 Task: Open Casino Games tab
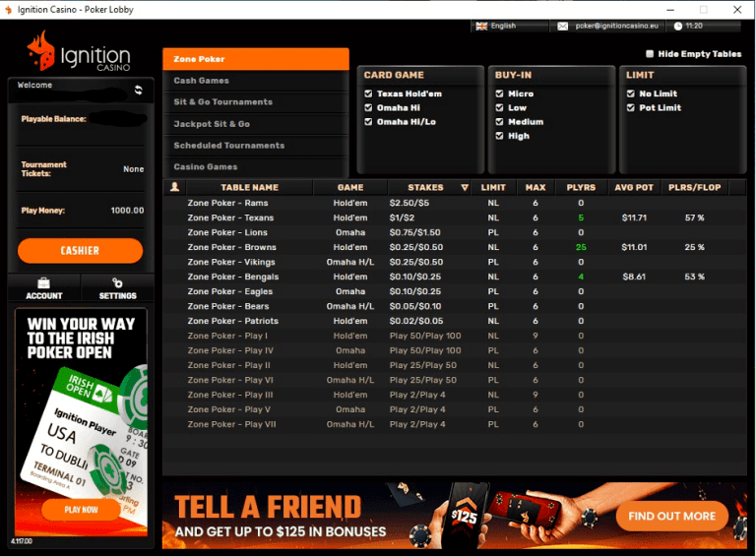pos(256,166)
